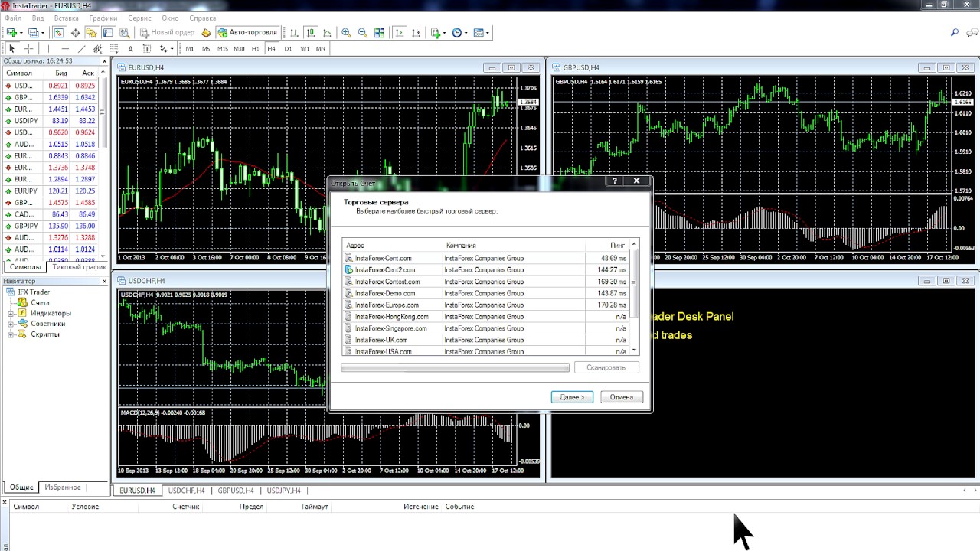Sort servers by the Адрес column header
Screen dimensions: 980x551
393,245
